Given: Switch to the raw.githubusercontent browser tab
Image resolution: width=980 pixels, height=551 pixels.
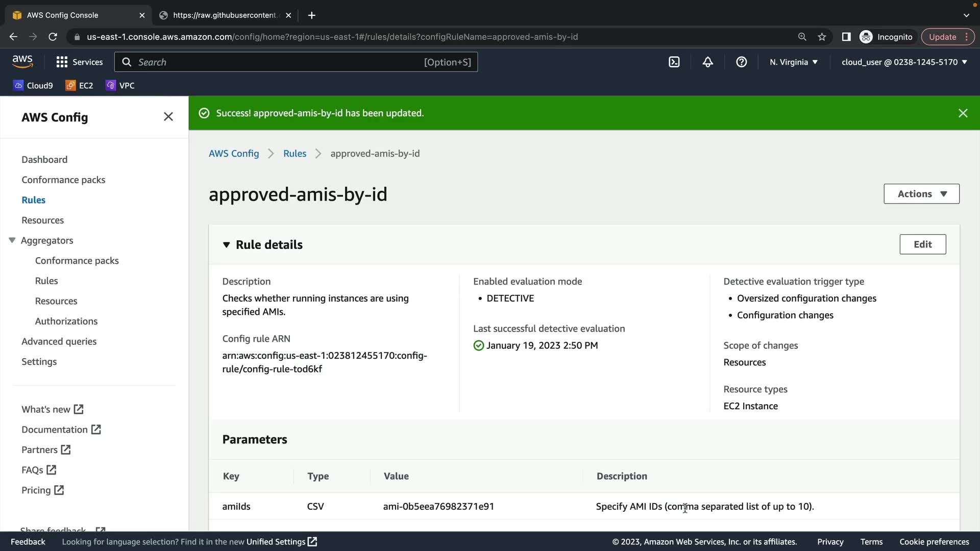Looking at the screenshot, I should pos(225,15).
